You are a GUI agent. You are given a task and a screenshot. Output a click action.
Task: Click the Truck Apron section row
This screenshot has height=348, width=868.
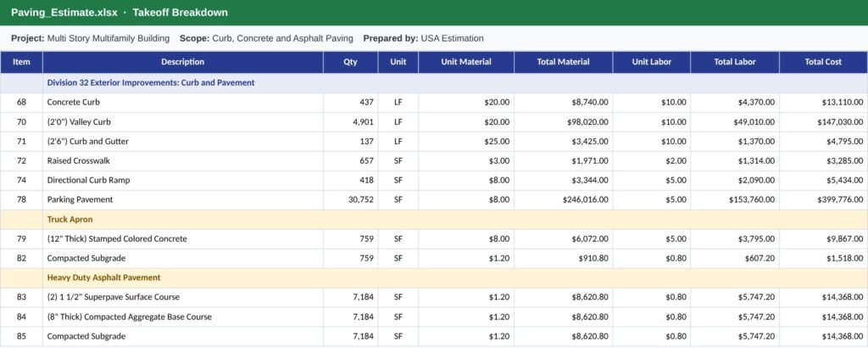click(434, 220)
